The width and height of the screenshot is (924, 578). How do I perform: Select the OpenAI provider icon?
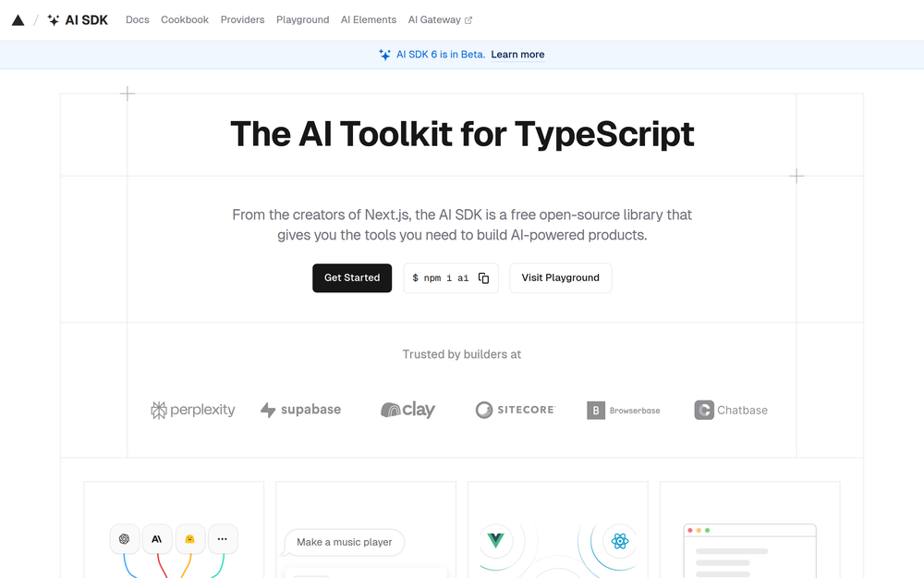coord(125,539)
